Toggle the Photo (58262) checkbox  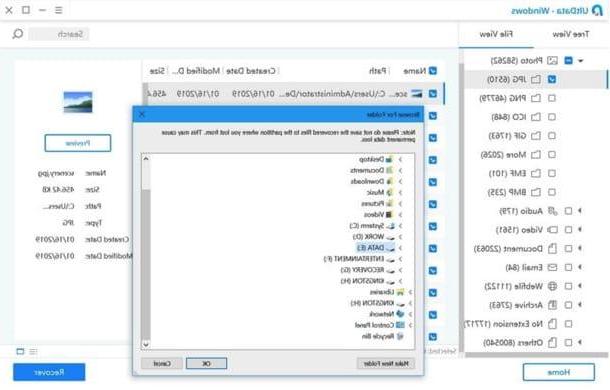pyautogui.click(x=568, y=61)
